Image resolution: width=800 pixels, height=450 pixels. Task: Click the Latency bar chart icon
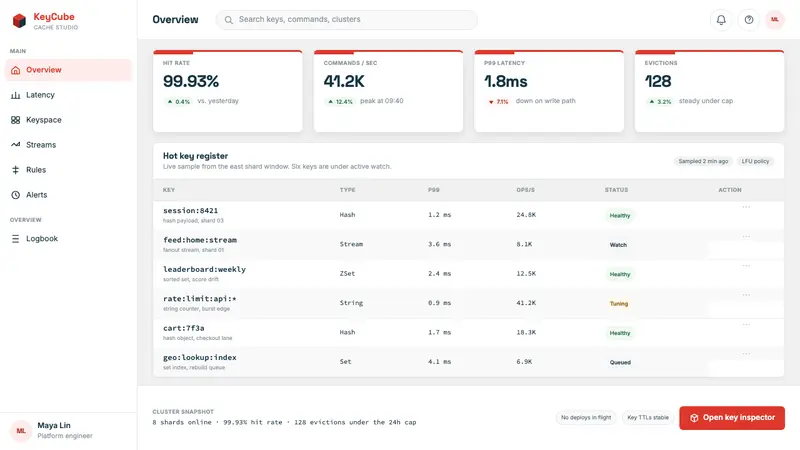[x=16, y=95]
